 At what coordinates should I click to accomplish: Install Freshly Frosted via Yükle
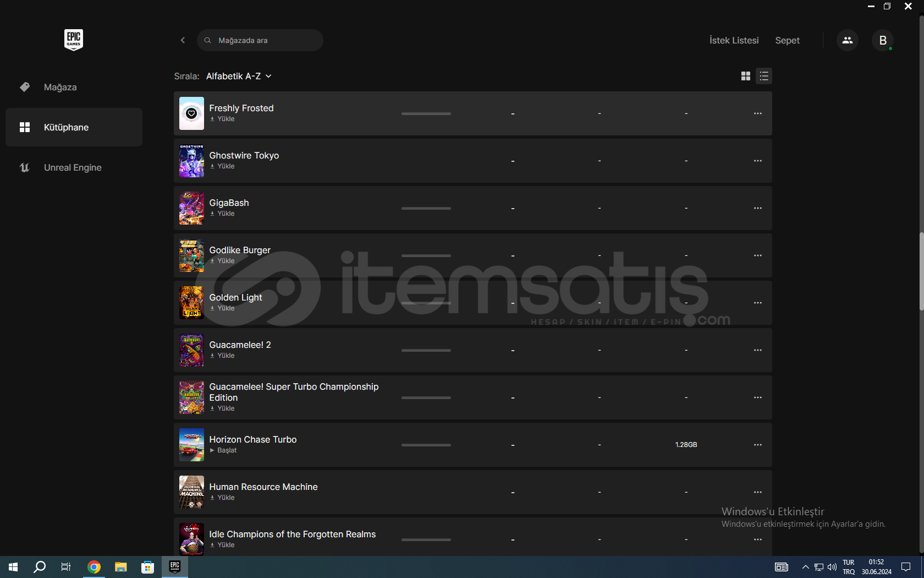tap(222, 119)
